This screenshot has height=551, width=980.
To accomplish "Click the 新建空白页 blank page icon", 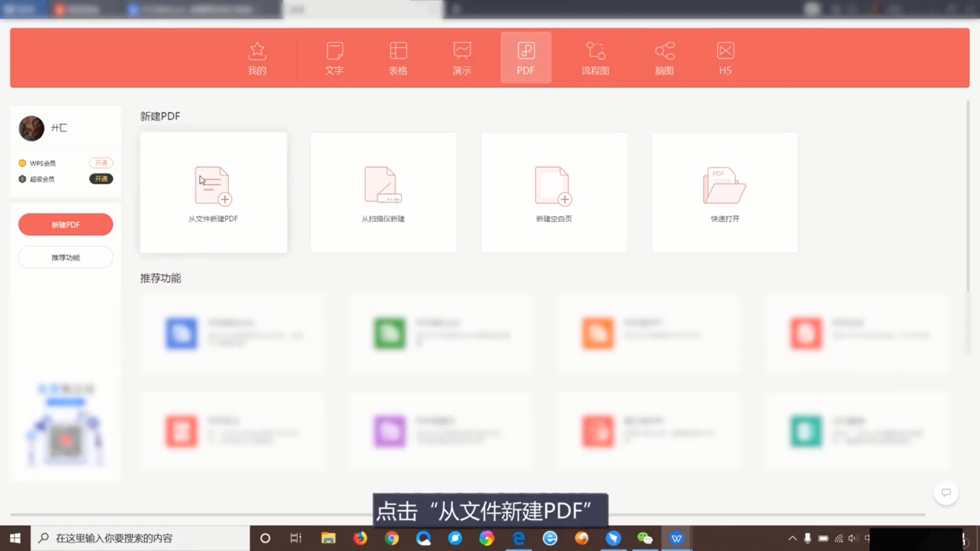I will (x=553, y=186).
